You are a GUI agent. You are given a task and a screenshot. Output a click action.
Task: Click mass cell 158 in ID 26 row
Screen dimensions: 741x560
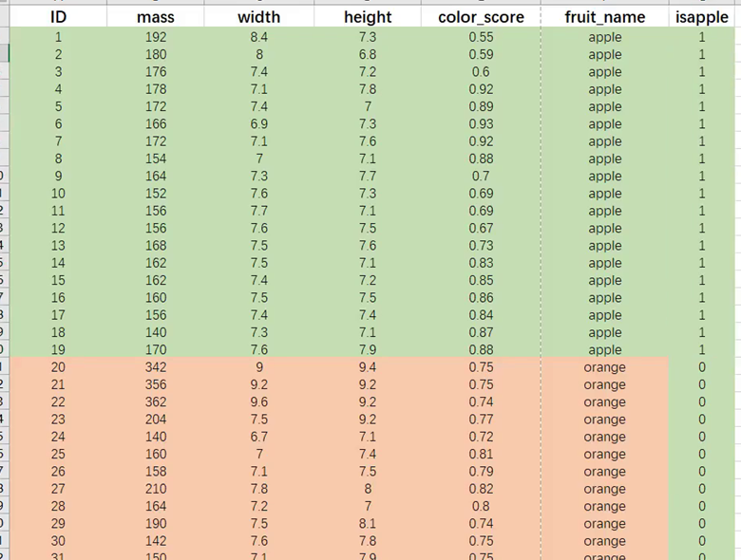click(x=156, y=472)
